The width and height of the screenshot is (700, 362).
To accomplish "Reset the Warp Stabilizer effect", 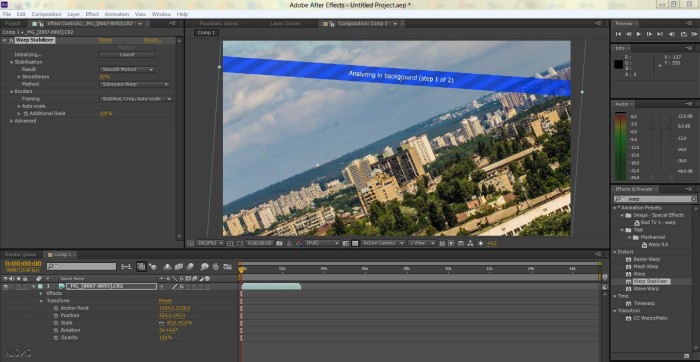I will click(105, 40).
